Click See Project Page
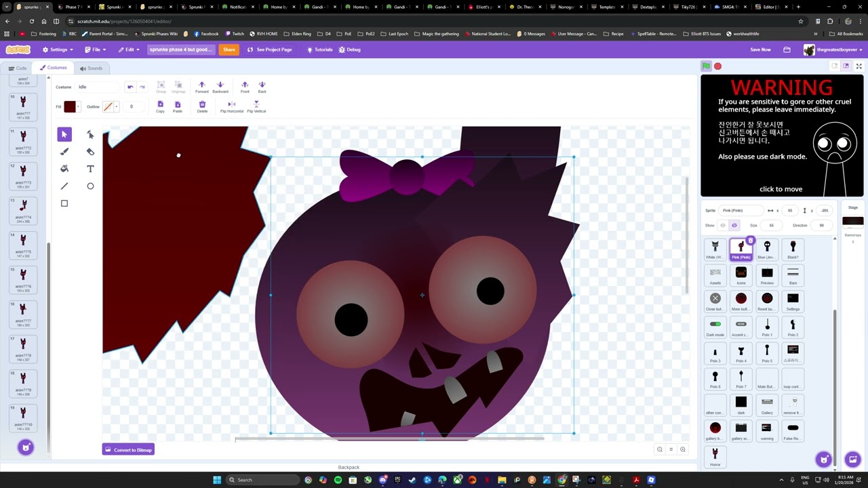 click(x=269, y=49)
